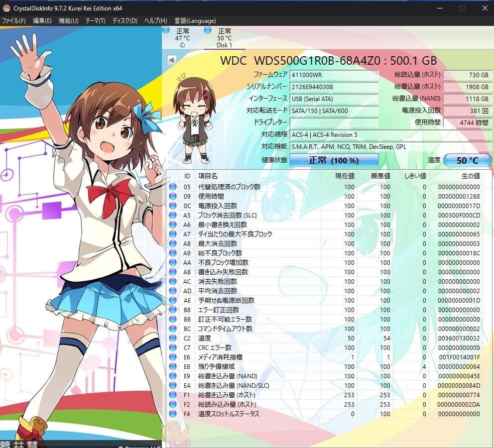This screenshot has width=494, height=448.
Task: Click the blue status icon of row 0C
Action: pyautogui.click(x=173, y=206)
